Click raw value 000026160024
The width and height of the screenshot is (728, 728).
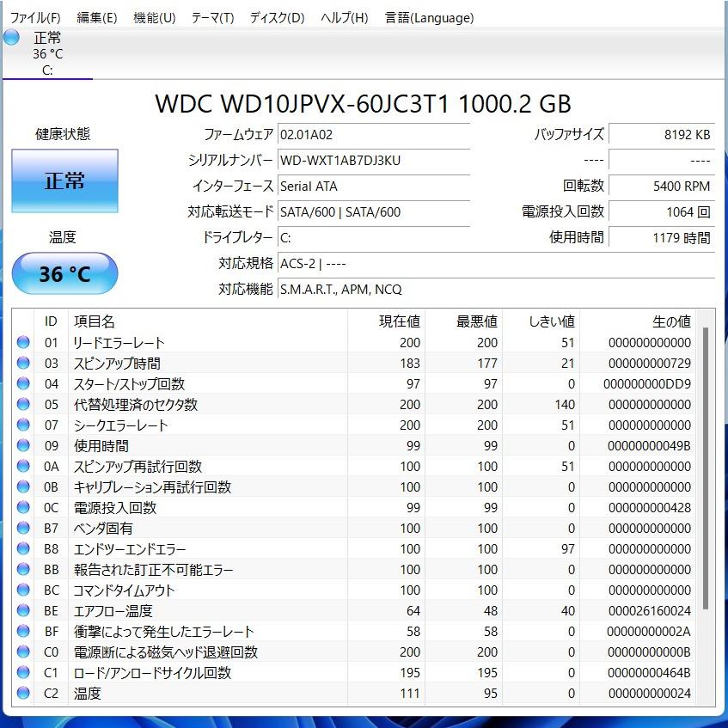click(x=650, y=610)
